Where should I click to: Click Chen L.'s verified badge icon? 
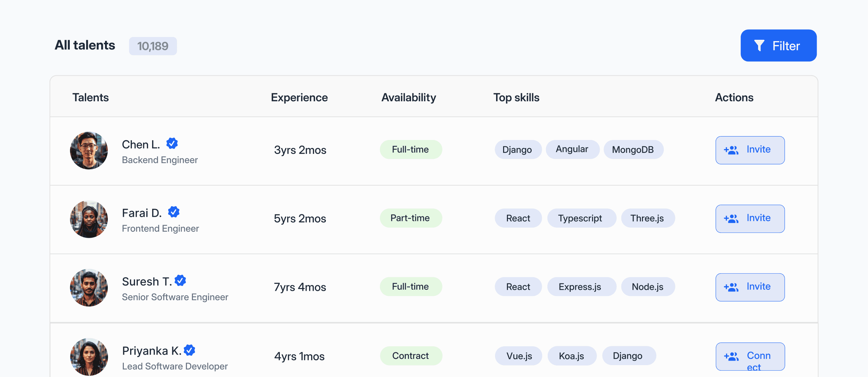pos(172,143)
